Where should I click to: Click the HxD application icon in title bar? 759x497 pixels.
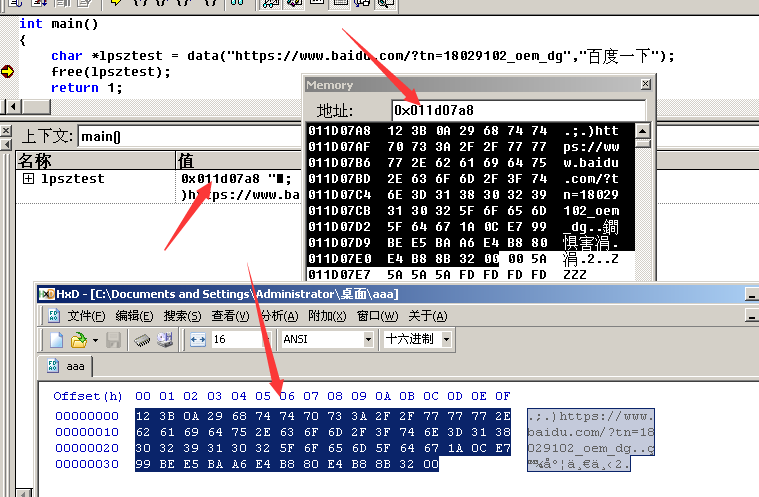tap(47, 294)
